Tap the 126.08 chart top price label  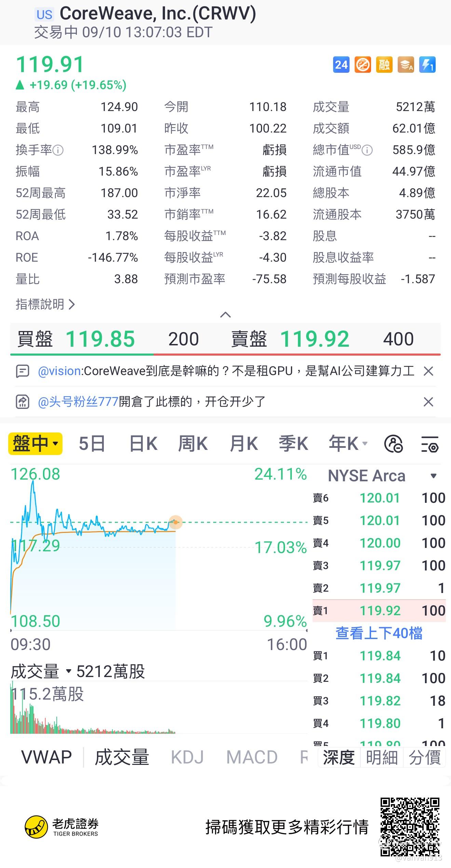(x=36, y=474)
